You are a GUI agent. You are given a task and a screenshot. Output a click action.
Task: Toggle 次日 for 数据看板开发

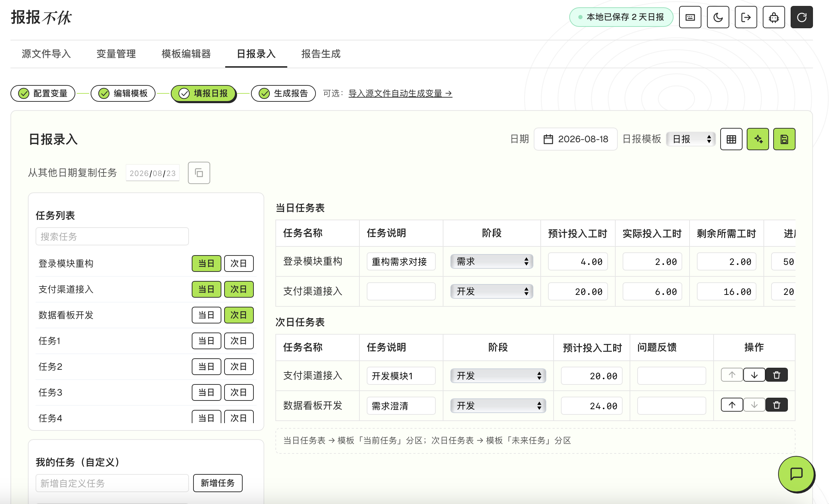pos(238,315)
